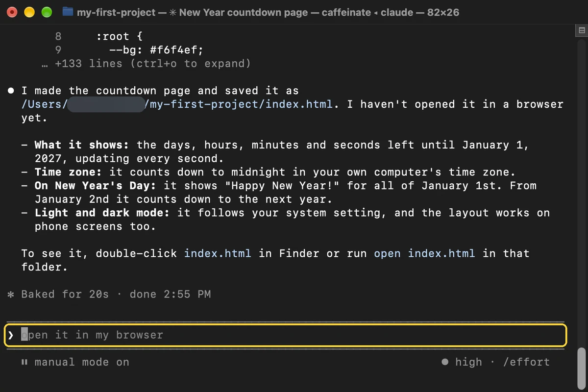Click the asterisk beside Baked for 20s
Image resolution: width=588 pixels, height=392 pixels.
(11, 294)
